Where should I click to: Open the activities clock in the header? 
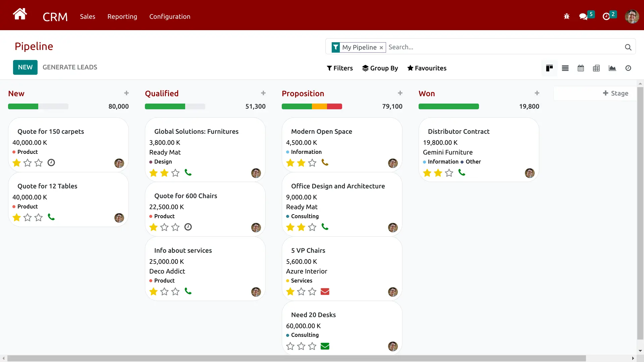[606, 16]
